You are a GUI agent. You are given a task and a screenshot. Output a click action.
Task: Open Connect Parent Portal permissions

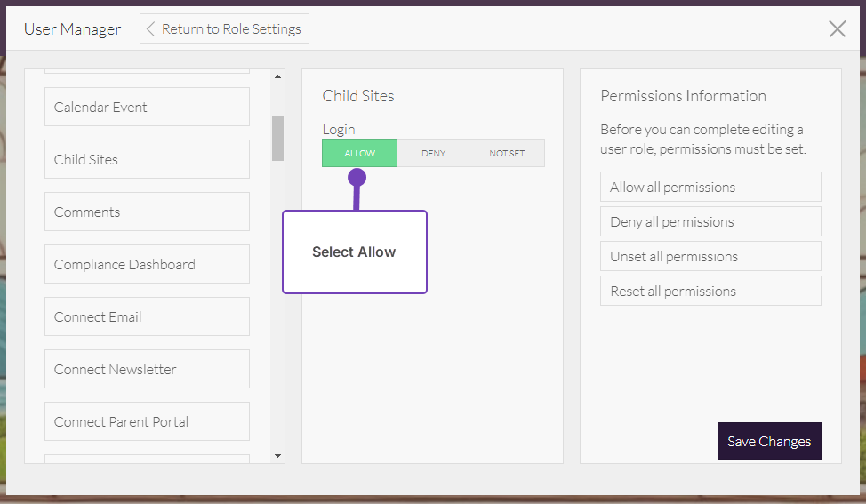pyautogui.click(x=147, y=421)
